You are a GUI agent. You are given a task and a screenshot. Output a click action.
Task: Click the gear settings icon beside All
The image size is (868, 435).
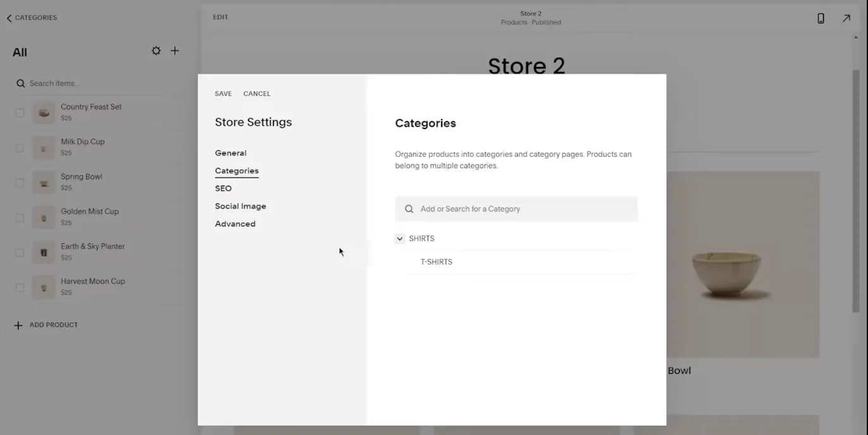tap(156, 51)
